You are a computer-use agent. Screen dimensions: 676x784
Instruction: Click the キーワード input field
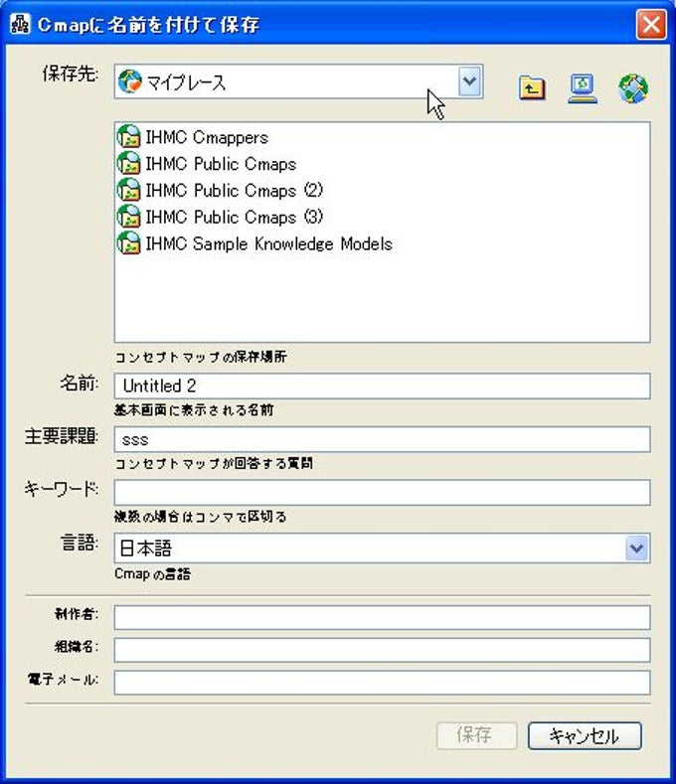point(382,493)
